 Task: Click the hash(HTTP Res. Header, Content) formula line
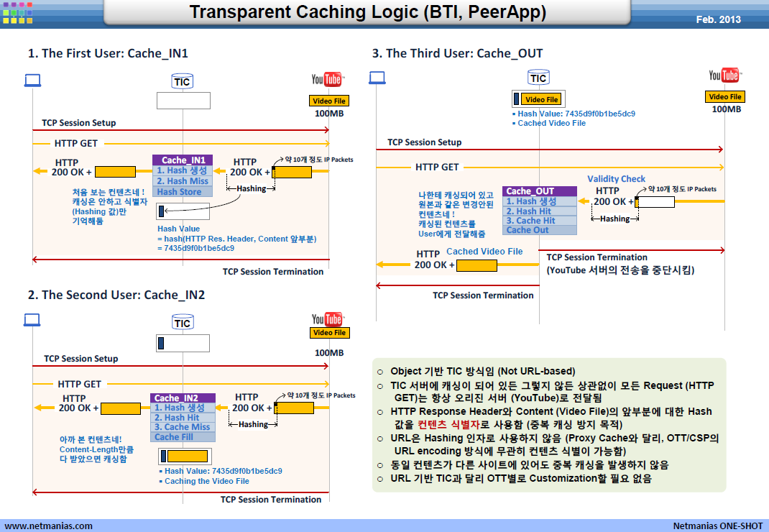[237, 239]
